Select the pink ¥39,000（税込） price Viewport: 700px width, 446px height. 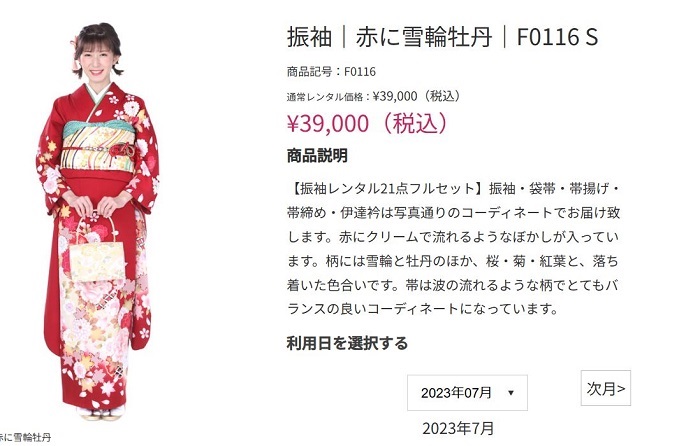tap(367, 123)
